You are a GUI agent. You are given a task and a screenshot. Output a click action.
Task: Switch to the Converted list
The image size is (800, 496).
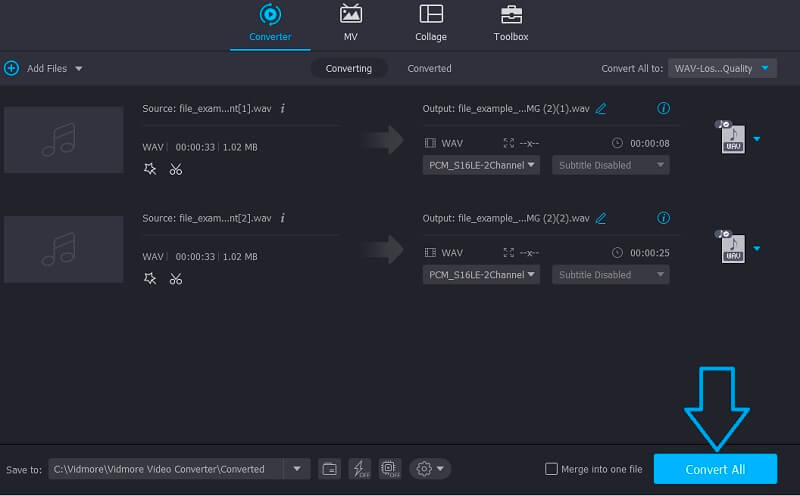click(x=429, y=68)
